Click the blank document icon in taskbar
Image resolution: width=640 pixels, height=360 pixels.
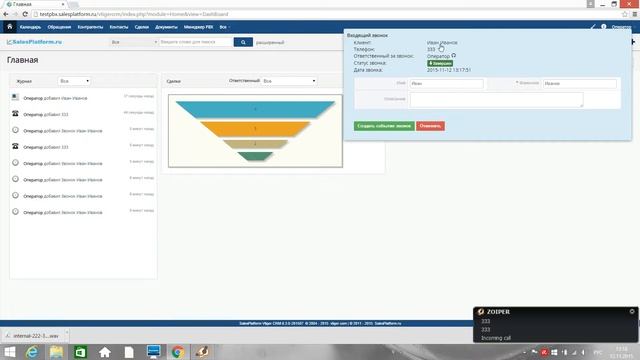[129, 352]
